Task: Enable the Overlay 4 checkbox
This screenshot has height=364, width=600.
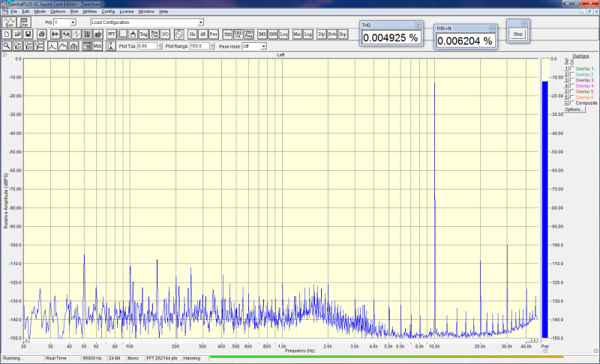Action: (572, 86)
